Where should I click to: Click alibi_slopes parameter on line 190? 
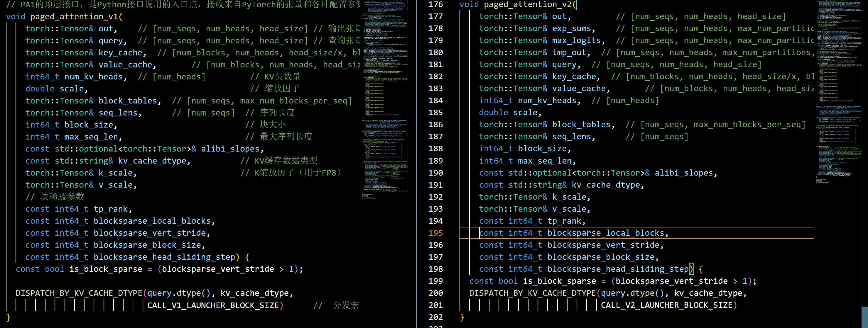point(684,173)
